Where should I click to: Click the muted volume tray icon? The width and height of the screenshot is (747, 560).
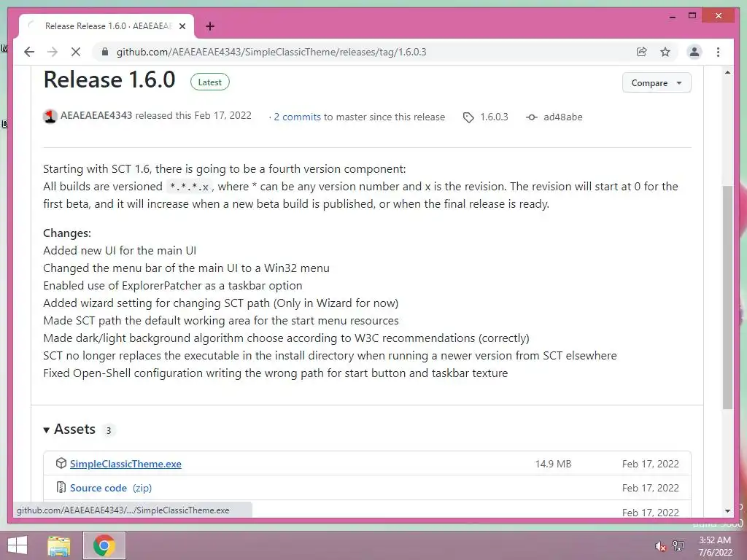click(x=660, y=546)
